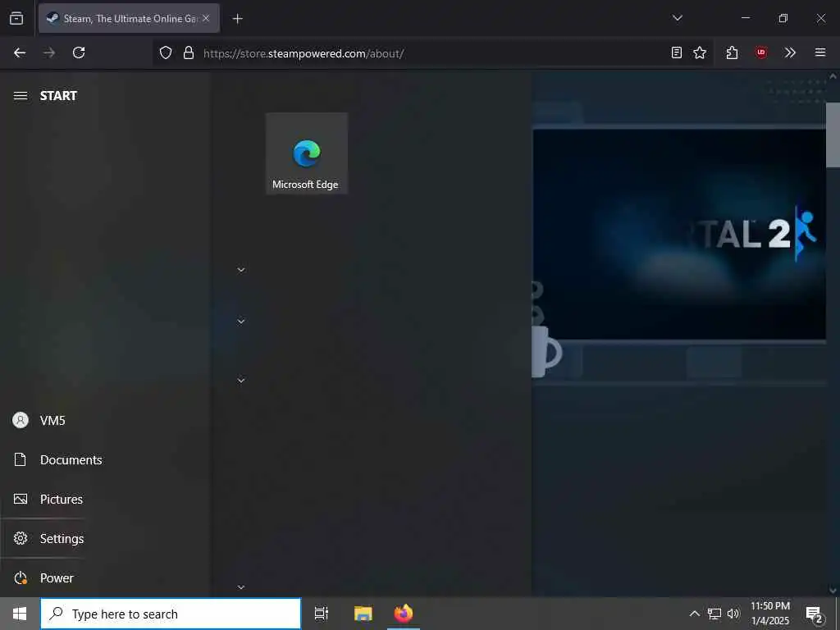
Task: Show site security lock info
Action: (189, 53)
